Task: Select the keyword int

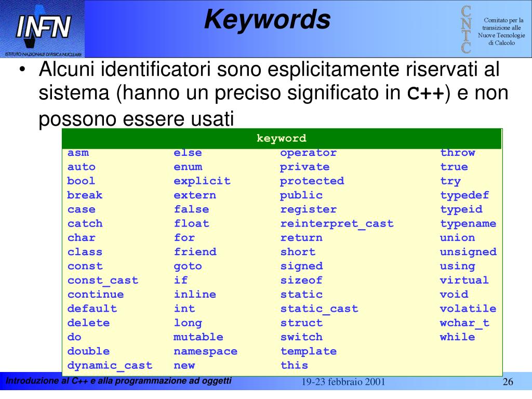Action: point(184,309)
